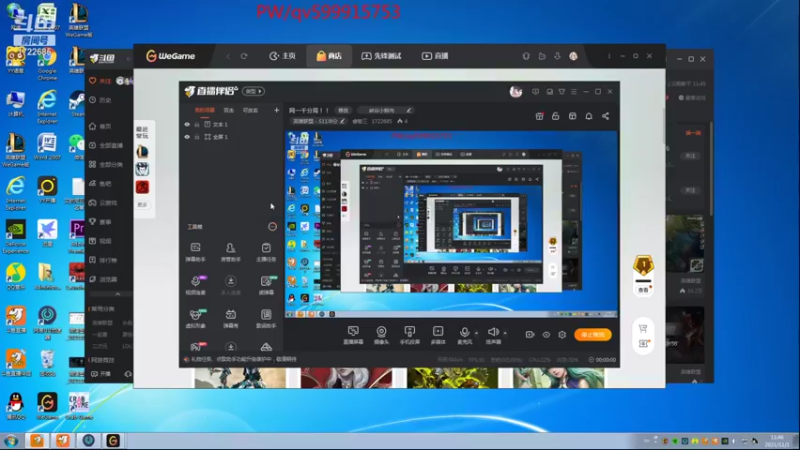Share the stream with the share icon
The height and width of the screenshot is (450, 800).
tap(606, 116)
